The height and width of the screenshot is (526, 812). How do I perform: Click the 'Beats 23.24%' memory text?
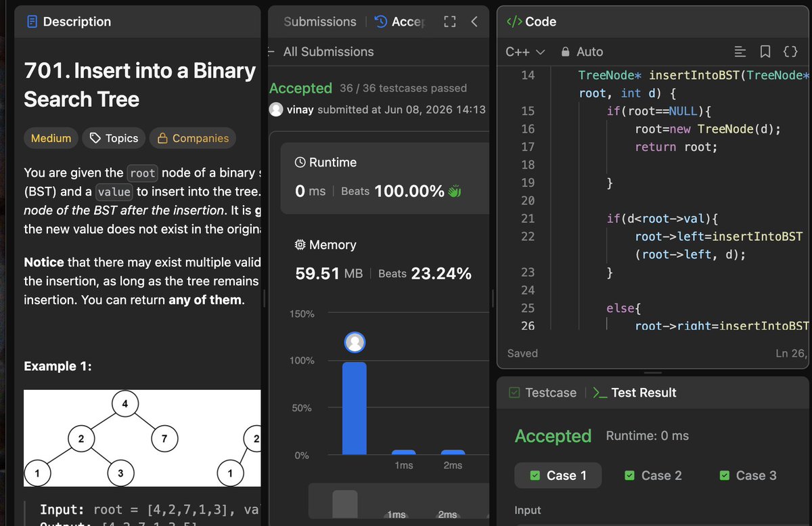coord(425,273)
